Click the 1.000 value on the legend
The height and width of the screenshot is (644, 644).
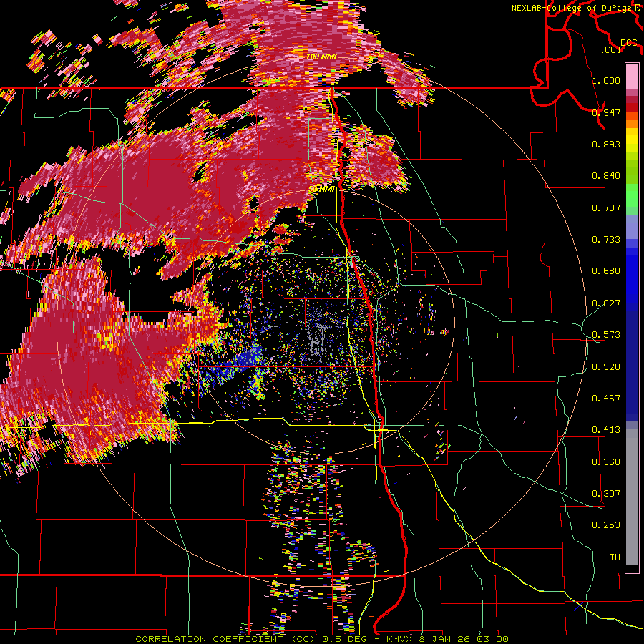click(x=606, y=80)
